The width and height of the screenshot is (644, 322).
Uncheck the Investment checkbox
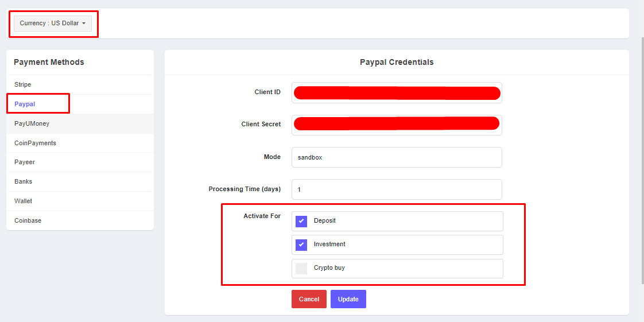click(x=301, y=245)
